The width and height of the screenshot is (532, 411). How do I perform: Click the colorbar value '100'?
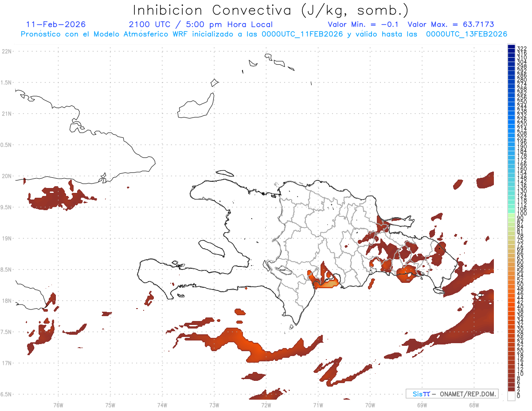pyautogui.click(x=521, y=214)
